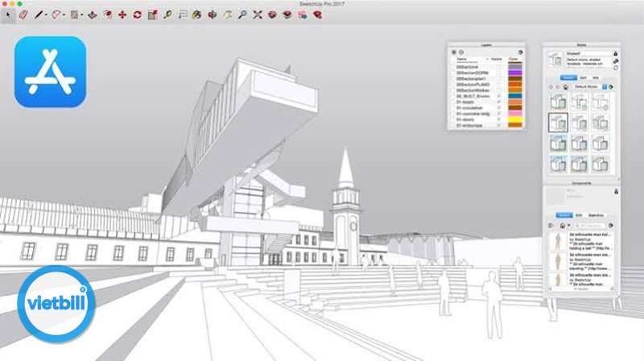Switch to Mix tab in Styles panel
The image size is (644, 361).
[x=596, y=77]
